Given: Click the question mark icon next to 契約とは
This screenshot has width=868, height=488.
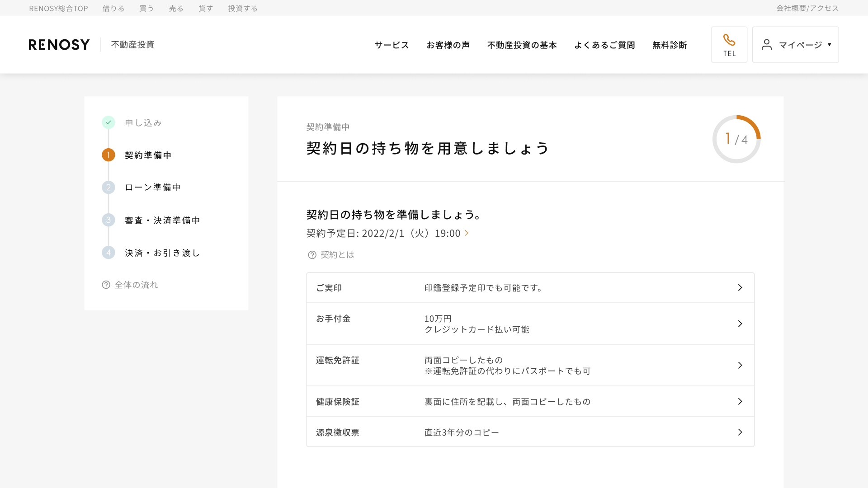Looking at the screenshot, I should pyautogui.click(x=311, y=255).
